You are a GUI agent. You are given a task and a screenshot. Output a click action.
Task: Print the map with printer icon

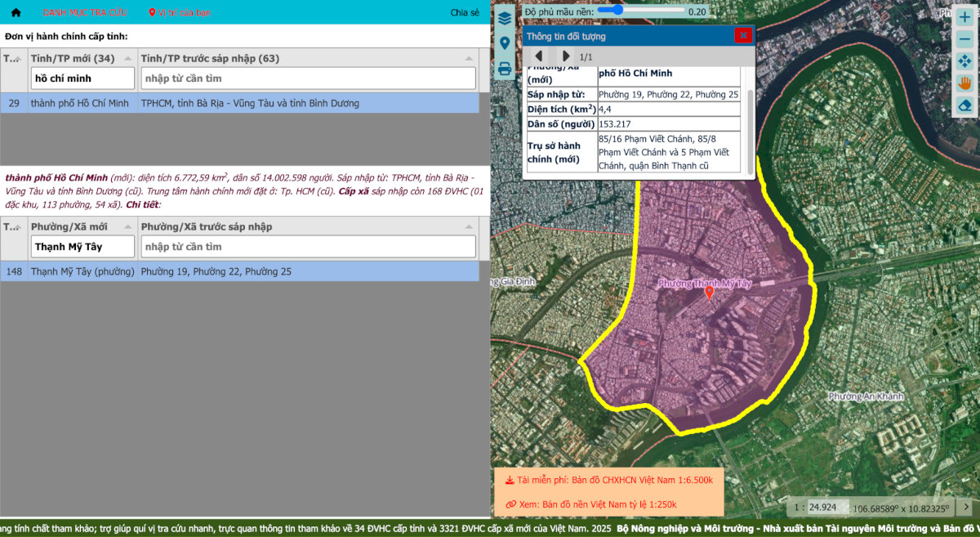505,69
